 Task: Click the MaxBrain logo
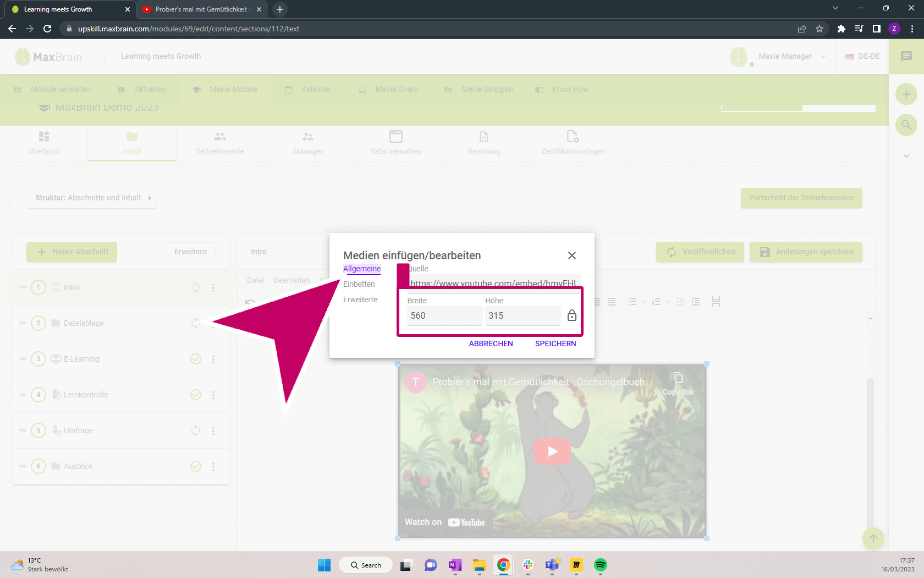48,57
